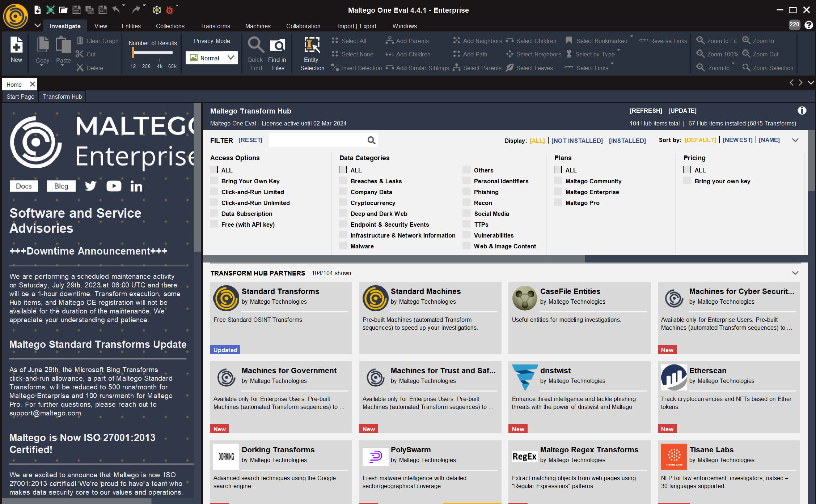Click the green hexagon network icon
The image size is (816, 504).
[156, 10]
